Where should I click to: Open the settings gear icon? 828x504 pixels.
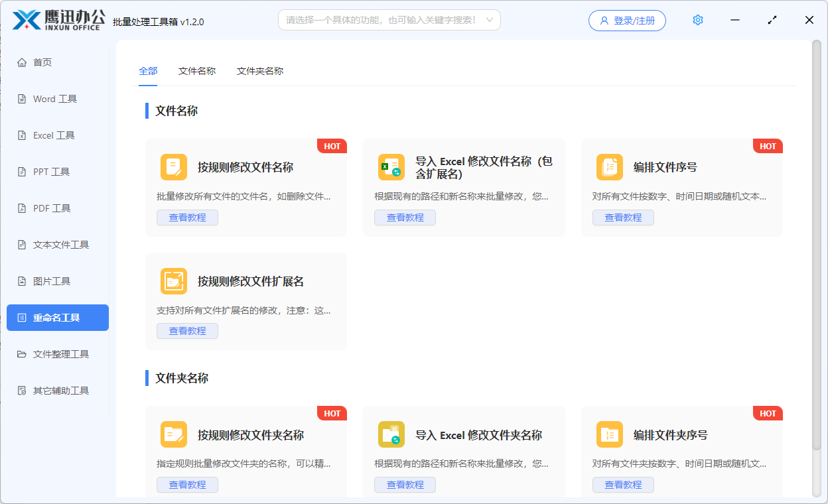coord(697,20)
